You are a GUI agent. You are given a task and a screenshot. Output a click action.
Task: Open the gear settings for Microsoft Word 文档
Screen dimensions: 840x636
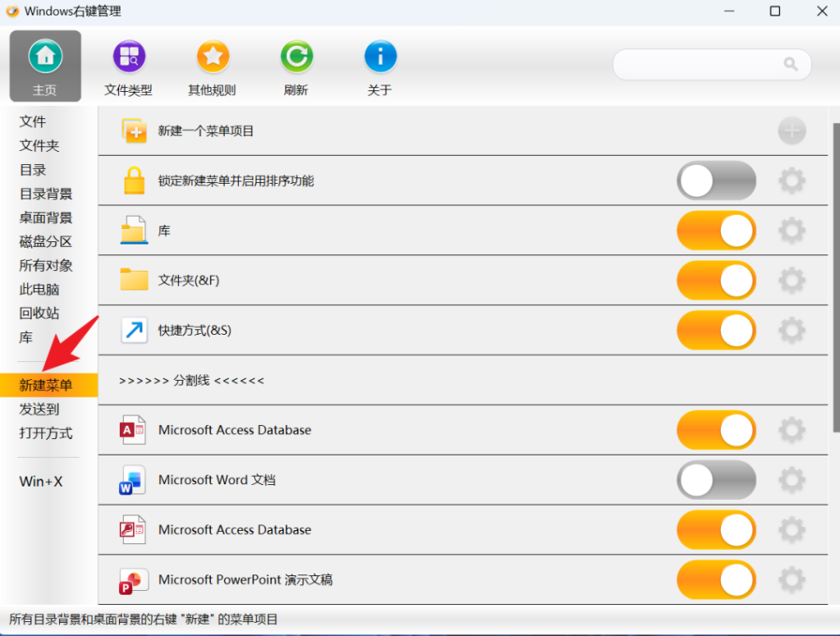(x=792, y=479)
